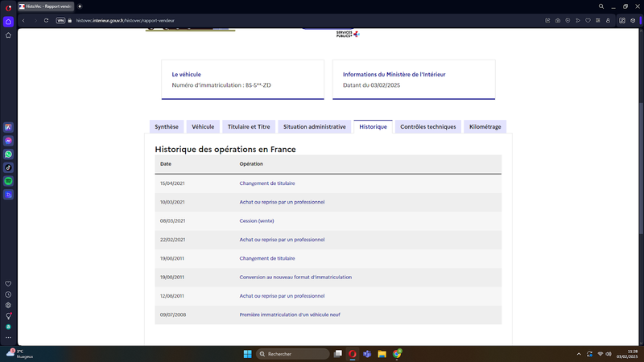Viewport: 644px width, 362px height.
Task: Open Aria AI icon in sidebar
Action: point(8,127)
